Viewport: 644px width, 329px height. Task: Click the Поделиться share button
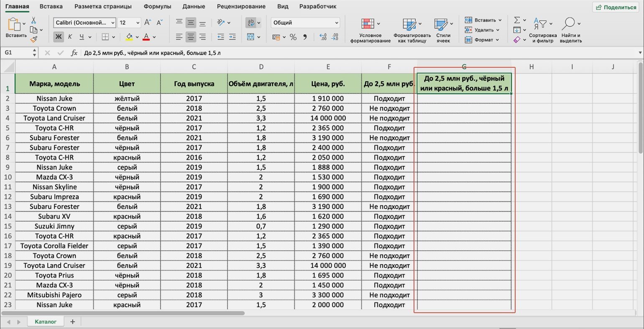[x=616, y=7]
